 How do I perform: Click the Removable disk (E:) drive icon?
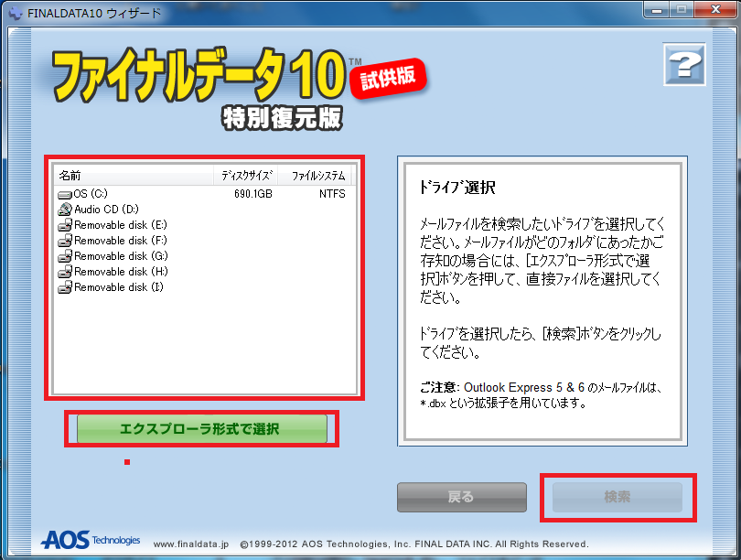(65, 225)
